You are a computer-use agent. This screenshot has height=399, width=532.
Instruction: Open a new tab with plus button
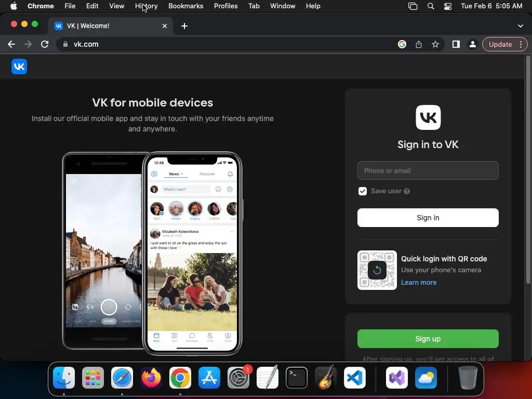(x=184, y=26)
